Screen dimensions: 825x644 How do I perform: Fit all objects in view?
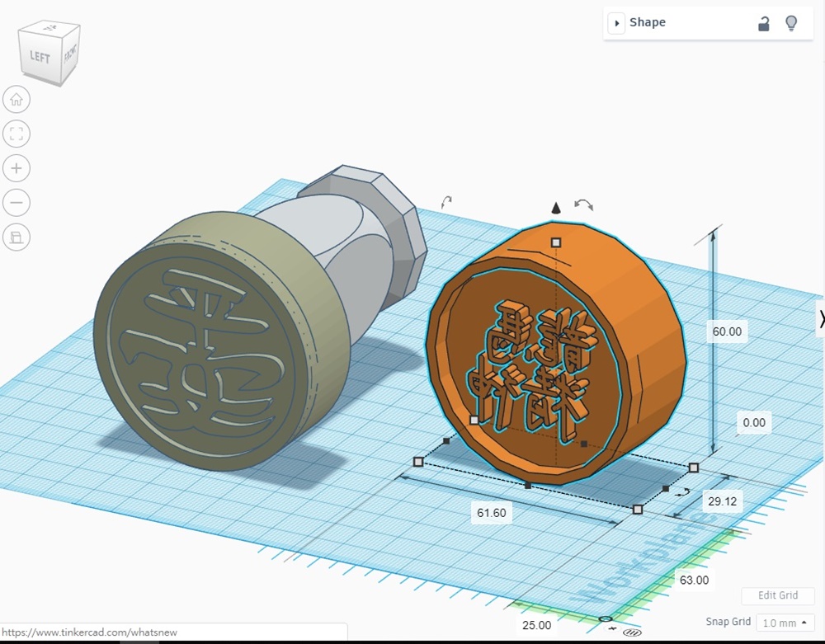[16, 134]
